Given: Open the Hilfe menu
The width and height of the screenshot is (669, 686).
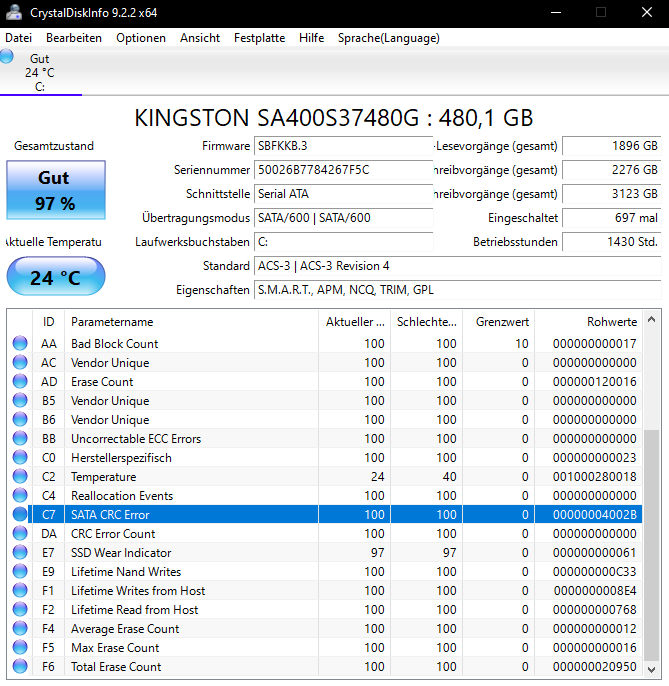Looking at the screenshot, I should pos(312,38).
